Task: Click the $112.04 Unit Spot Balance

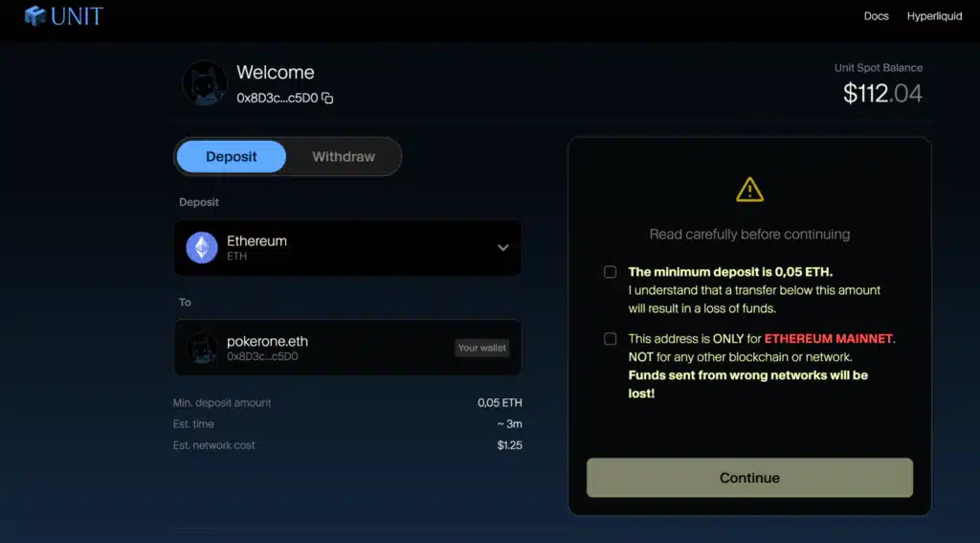Action: click(x=882, y=93)
